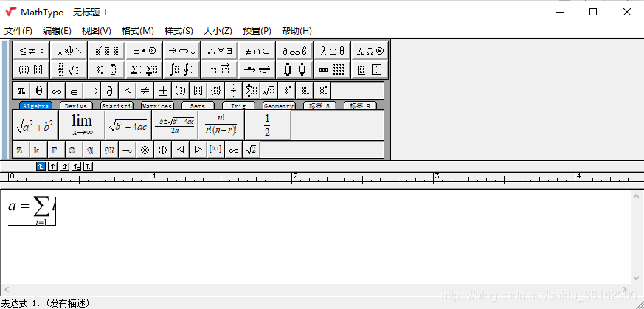644x309 pixels.
Task: Insert the θ symbol
Action: pos(39,90)
